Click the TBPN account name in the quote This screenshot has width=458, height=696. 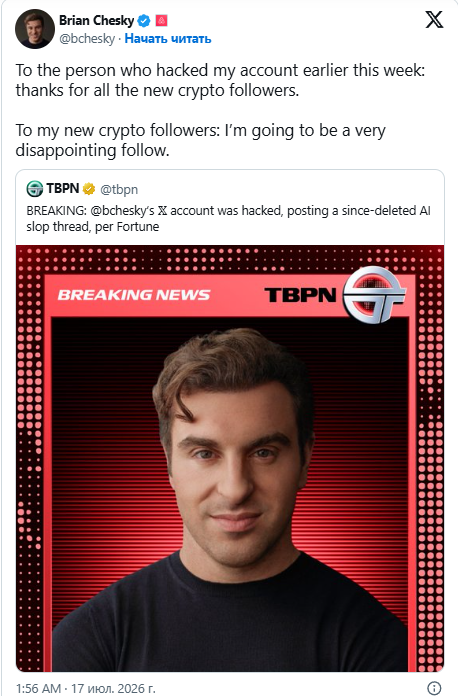pos(63,189)
